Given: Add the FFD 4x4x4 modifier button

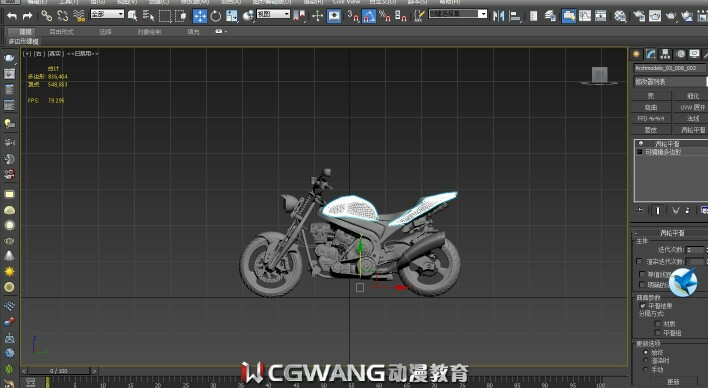Looking at the screenshot, I should [x=651, y=118].
